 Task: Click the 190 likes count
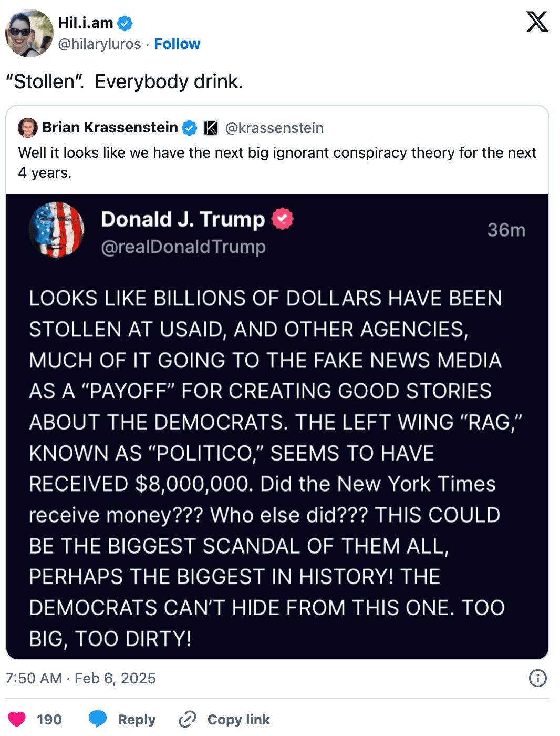[49, 719]
